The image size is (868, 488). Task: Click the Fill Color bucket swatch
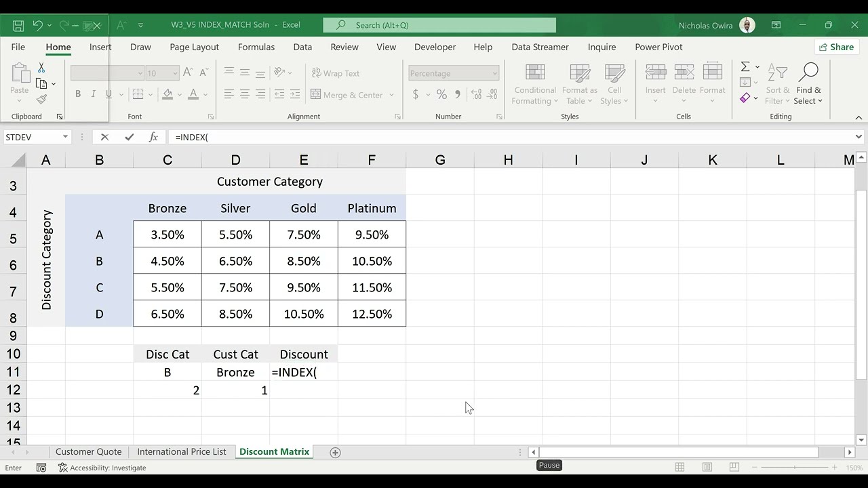167,95
